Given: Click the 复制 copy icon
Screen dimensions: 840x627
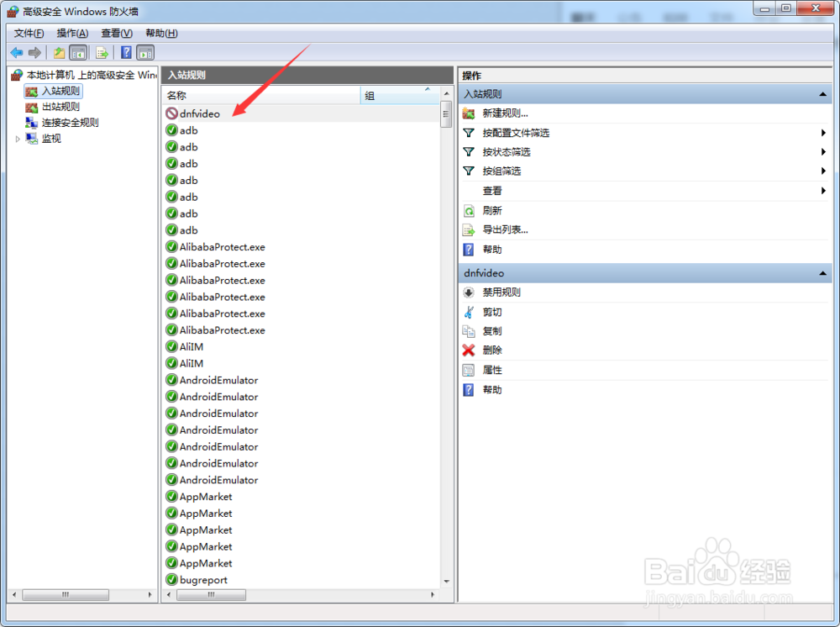Looking at the screenshot, I should pyautogui.click(x=469, y=331).
